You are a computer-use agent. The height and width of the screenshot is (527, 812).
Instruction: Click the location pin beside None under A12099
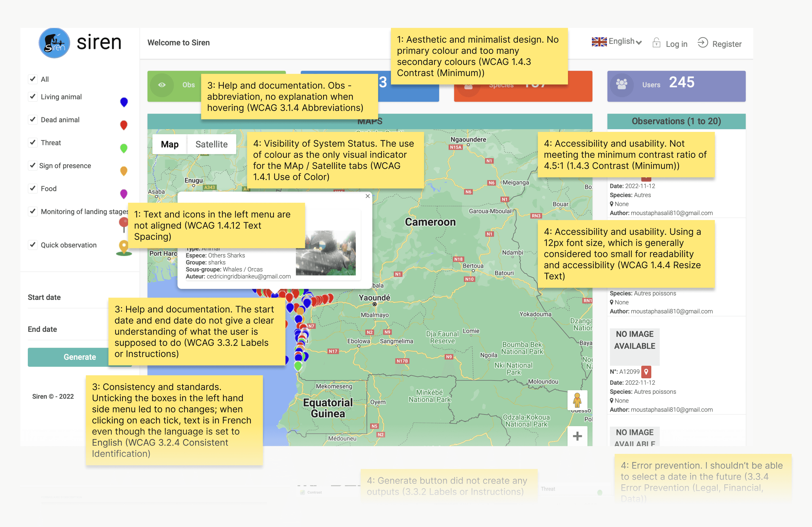(612, 401)
